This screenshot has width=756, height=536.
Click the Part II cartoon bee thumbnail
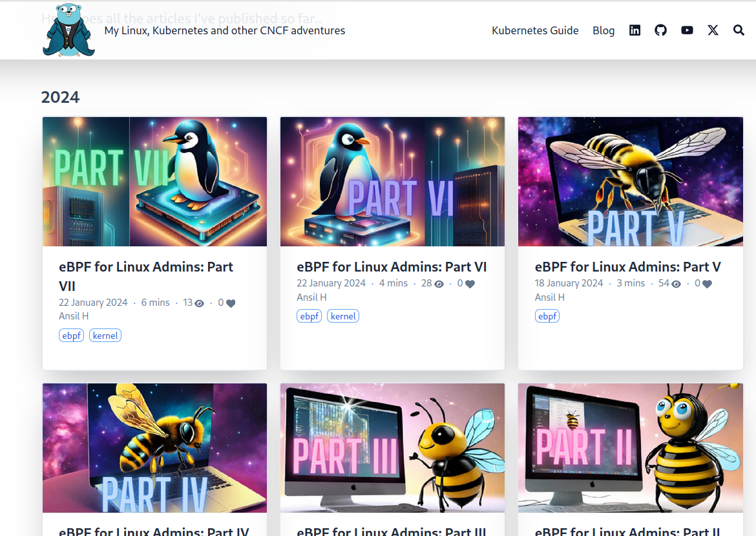pyautogui.click(x=631, y=447)
